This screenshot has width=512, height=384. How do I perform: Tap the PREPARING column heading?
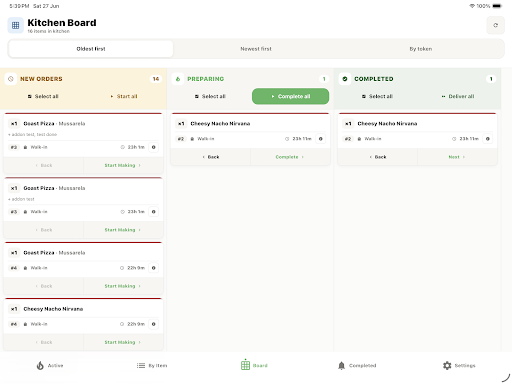(x=206, y=79)
